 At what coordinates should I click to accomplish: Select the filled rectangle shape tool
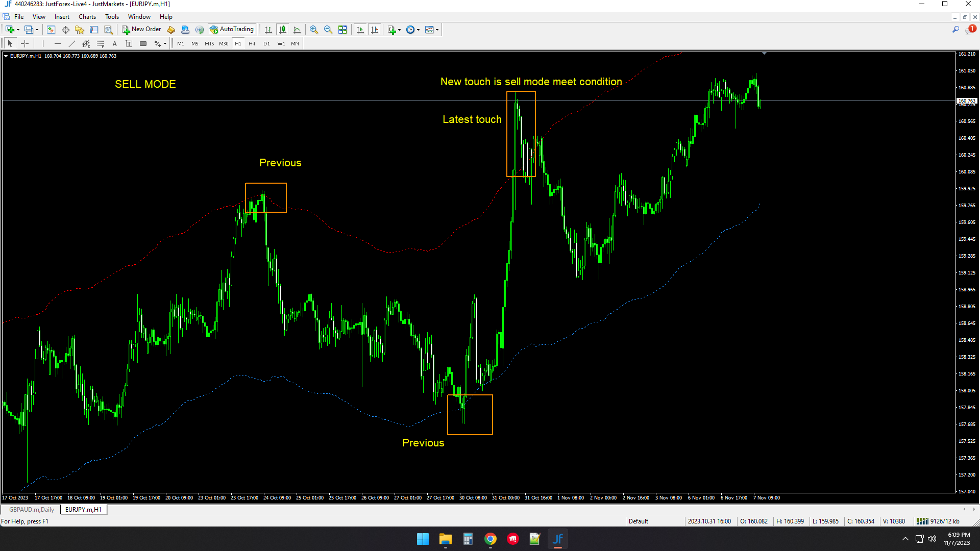tap(143, 44)
